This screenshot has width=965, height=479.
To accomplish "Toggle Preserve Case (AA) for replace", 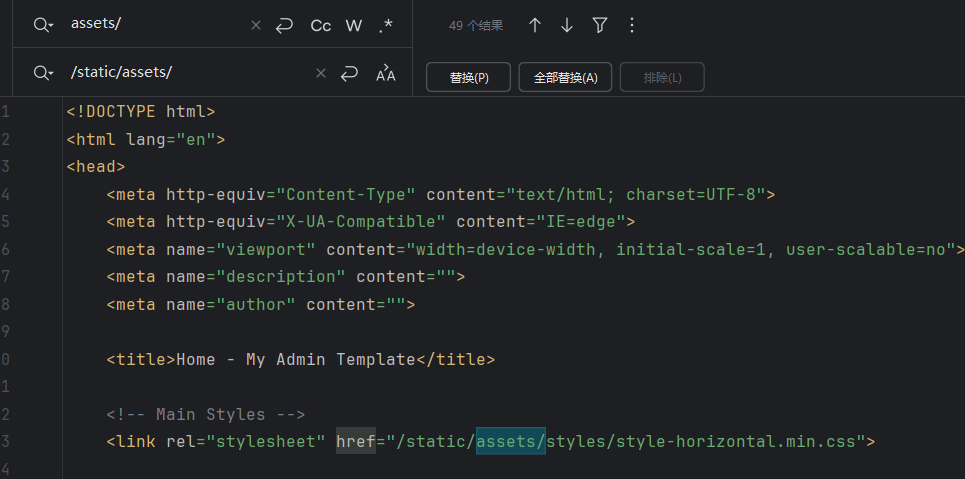I will (386, 73).
